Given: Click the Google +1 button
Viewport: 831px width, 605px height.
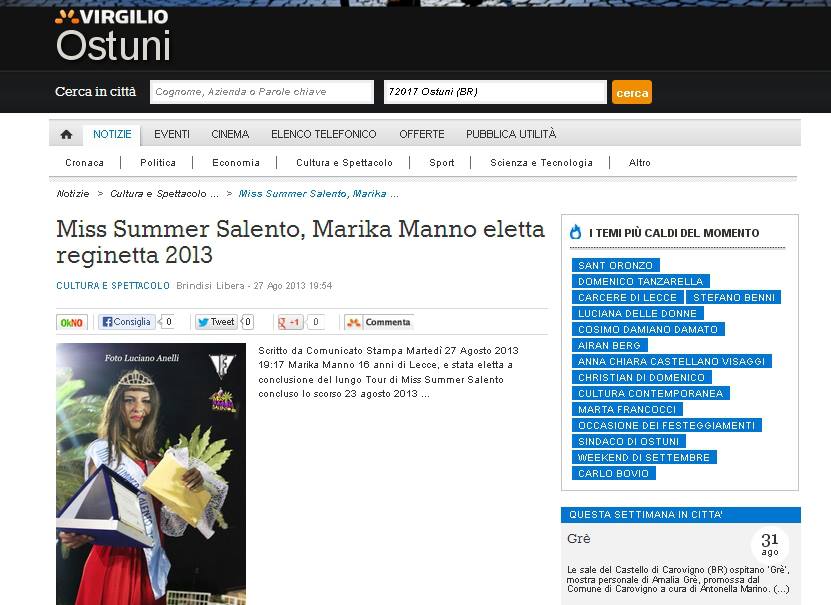Looking at the screenshot, I should point(291,322).
